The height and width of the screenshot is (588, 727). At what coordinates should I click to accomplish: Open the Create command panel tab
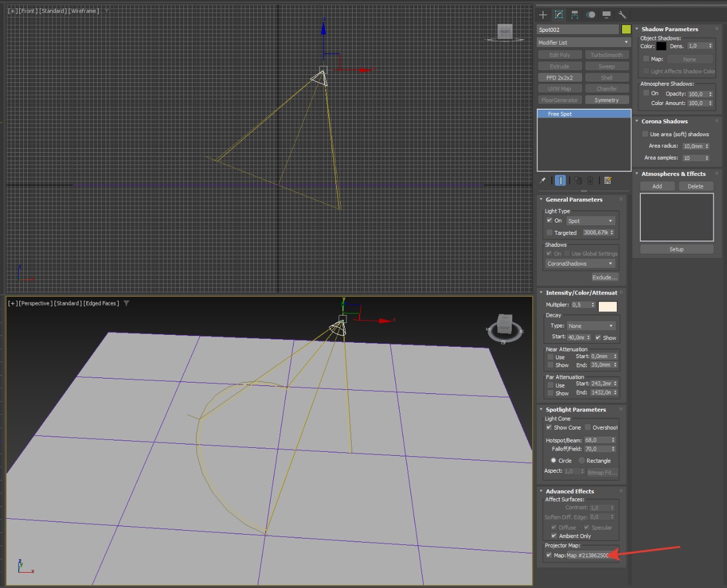click(543, 15)
